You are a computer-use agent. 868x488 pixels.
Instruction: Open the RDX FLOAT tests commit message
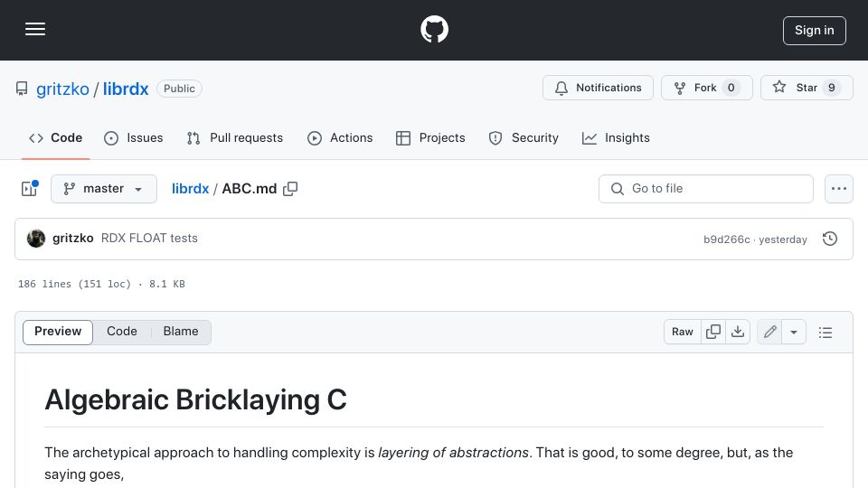149,238
